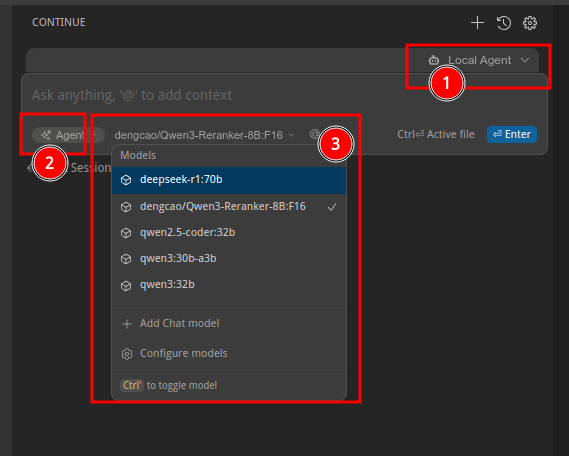The height and width of the screenshot is (456, 569).
Task: Click cube icon next to deepseek-r1:70b
Action: click(126, 180)
